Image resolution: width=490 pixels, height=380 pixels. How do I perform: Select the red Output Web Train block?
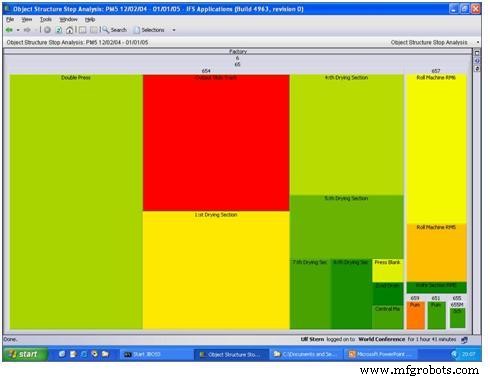[216, 143]
